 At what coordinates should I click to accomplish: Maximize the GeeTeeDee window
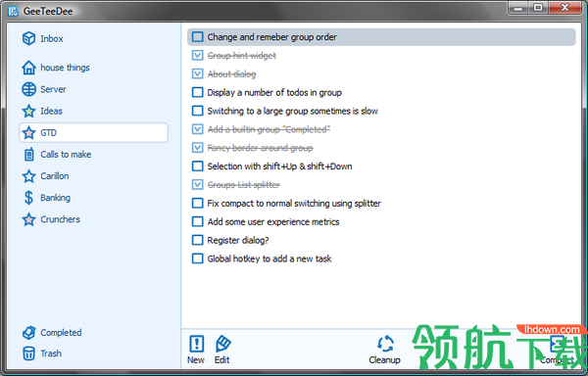point(538,8)
